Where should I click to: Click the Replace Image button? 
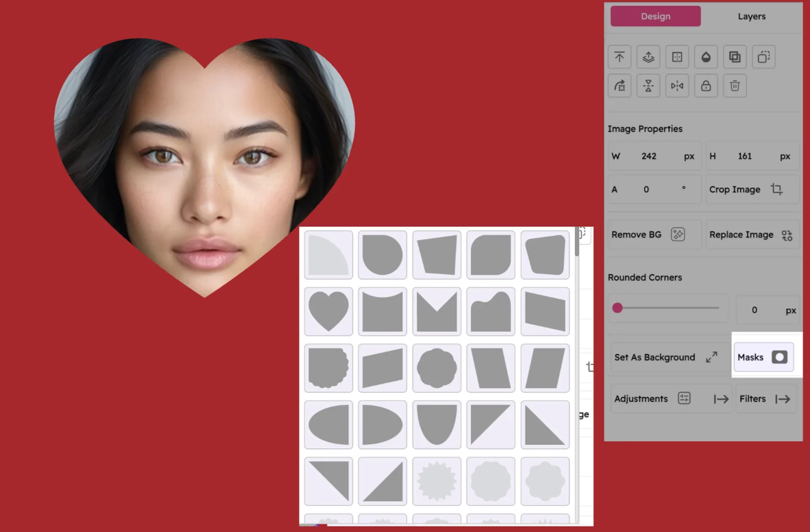pos(752,234)
